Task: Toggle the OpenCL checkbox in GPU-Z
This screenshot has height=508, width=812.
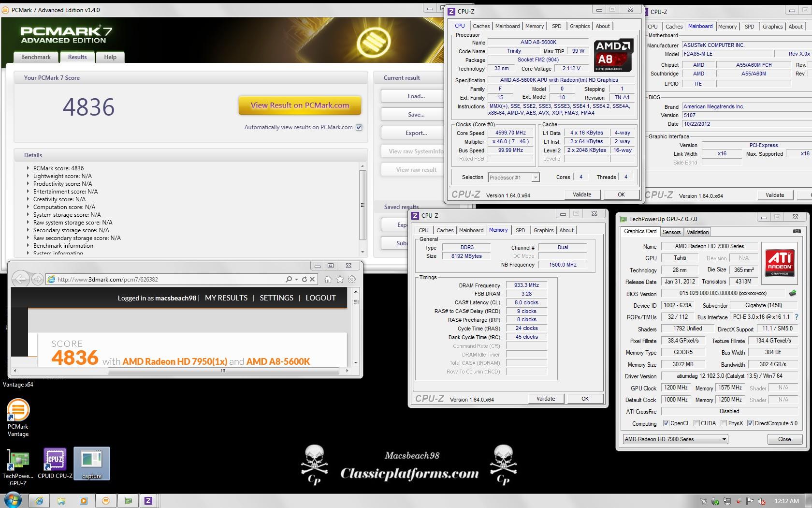Action: click(x=666, y=423)
